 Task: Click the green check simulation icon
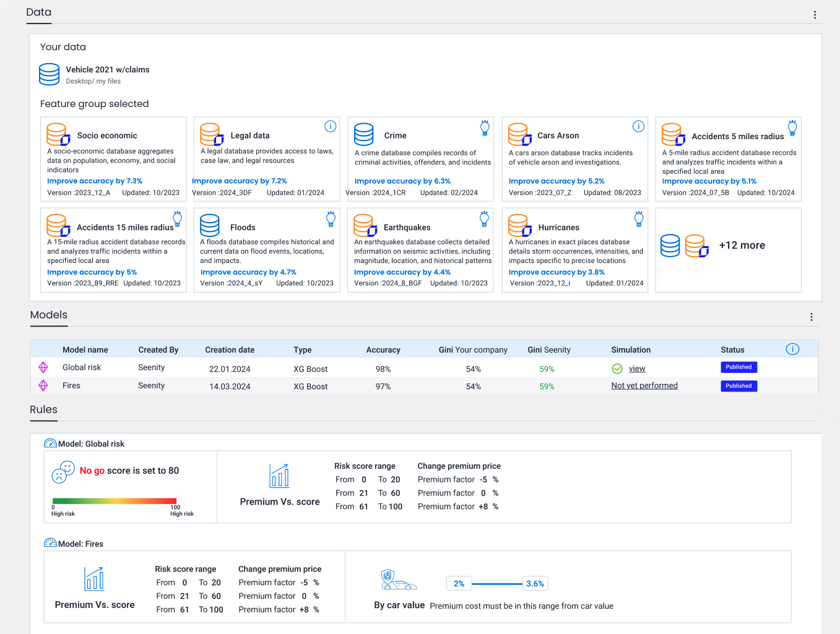pyautogui.click(x=617, y=369)
